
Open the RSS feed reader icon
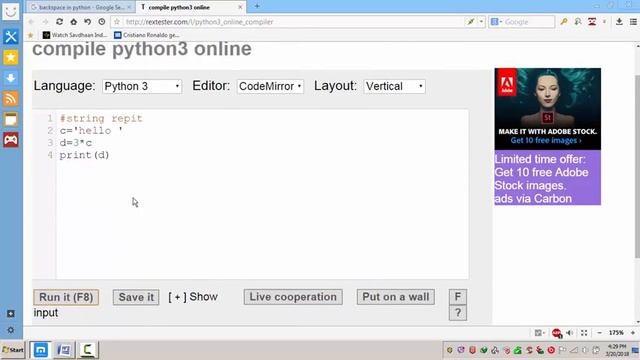tap(11, 98)
